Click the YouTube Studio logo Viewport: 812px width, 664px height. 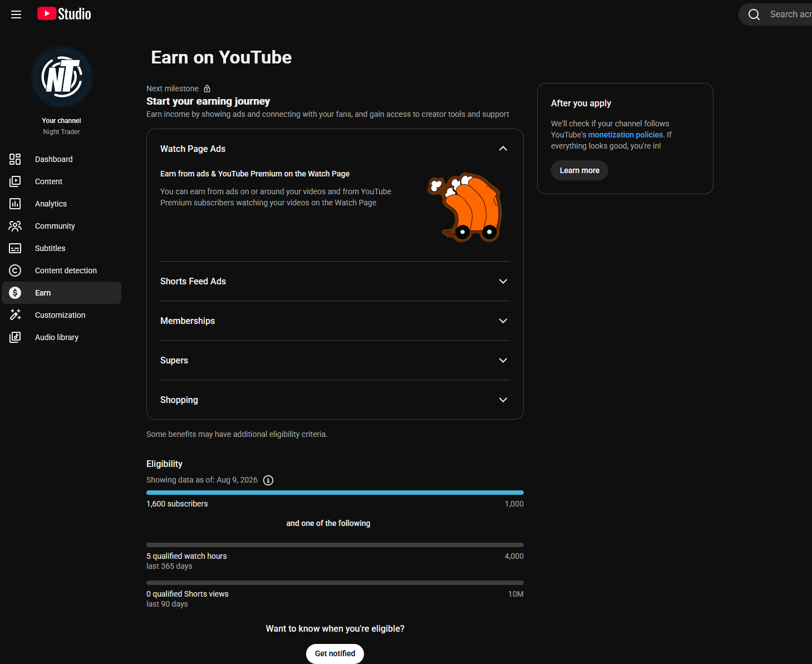(x=64, y=14)
